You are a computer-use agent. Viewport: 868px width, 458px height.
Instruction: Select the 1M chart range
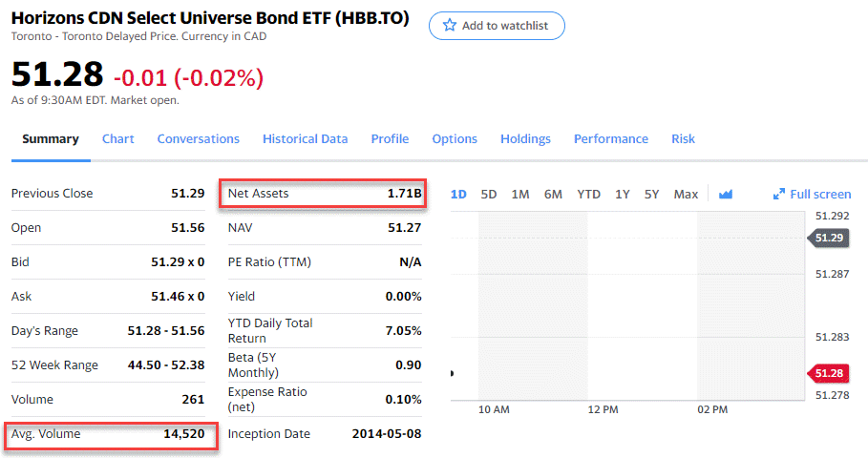click(520, 194)
